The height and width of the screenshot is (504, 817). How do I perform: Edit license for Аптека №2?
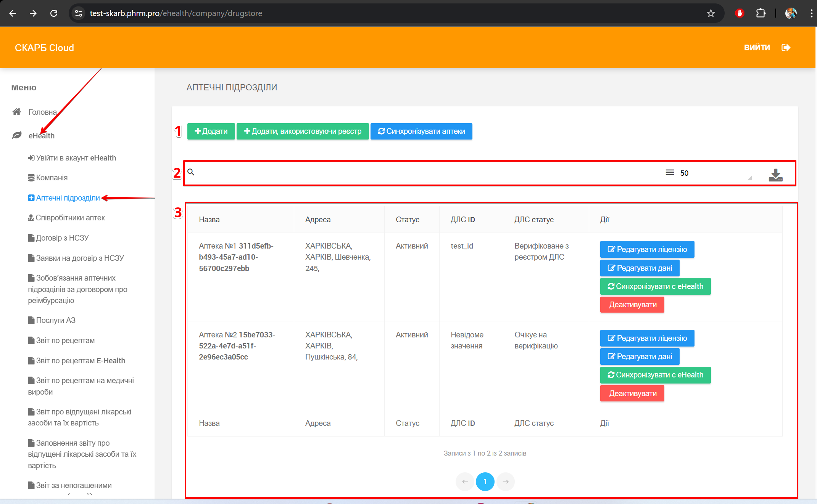[647, 338]
